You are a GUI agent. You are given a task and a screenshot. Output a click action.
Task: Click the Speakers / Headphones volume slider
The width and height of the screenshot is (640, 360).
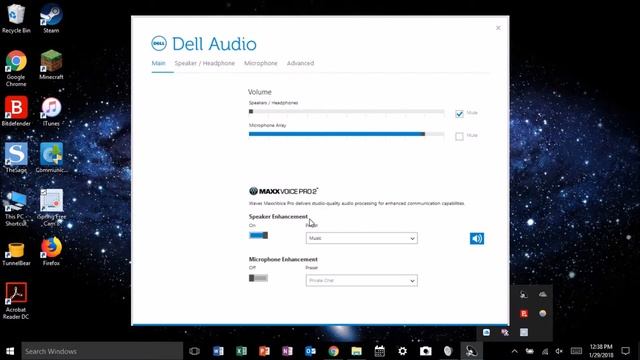coord(346,111)
